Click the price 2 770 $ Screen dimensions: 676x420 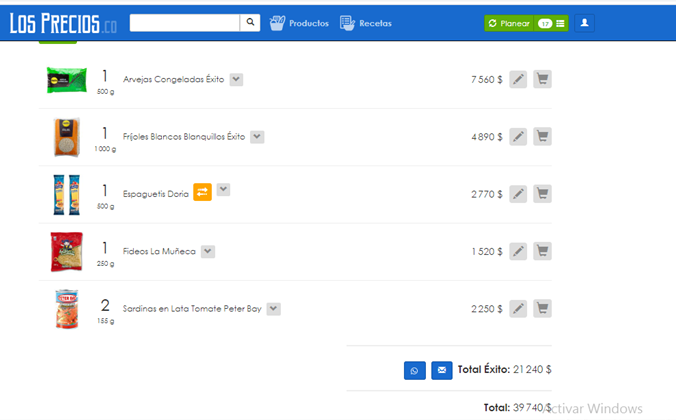click(487, 194)
